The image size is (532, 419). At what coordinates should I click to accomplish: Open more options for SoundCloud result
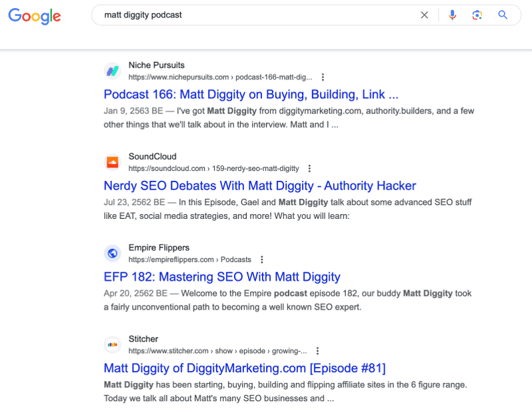(309, 168)
